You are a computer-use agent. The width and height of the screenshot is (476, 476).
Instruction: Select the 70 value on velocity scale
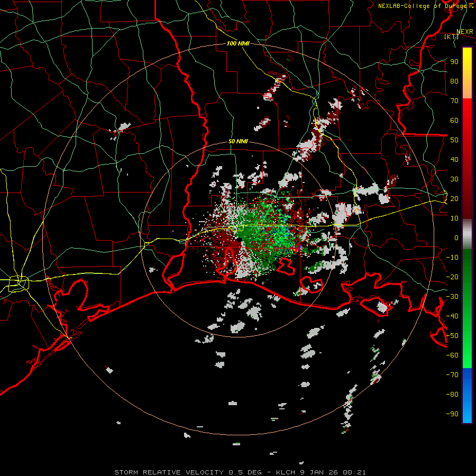point(454,101)
